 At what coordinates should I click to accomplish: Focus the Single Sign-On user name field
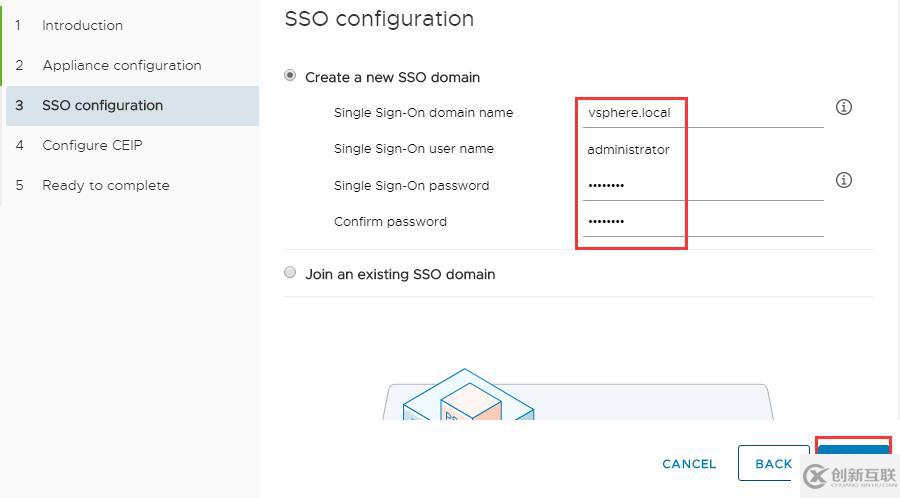703,149
